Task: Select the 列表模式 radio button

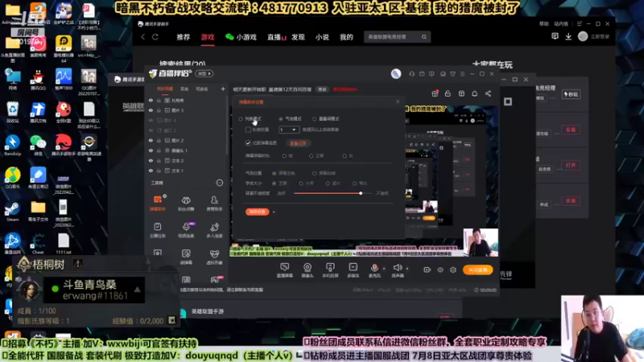Action: 241,119
